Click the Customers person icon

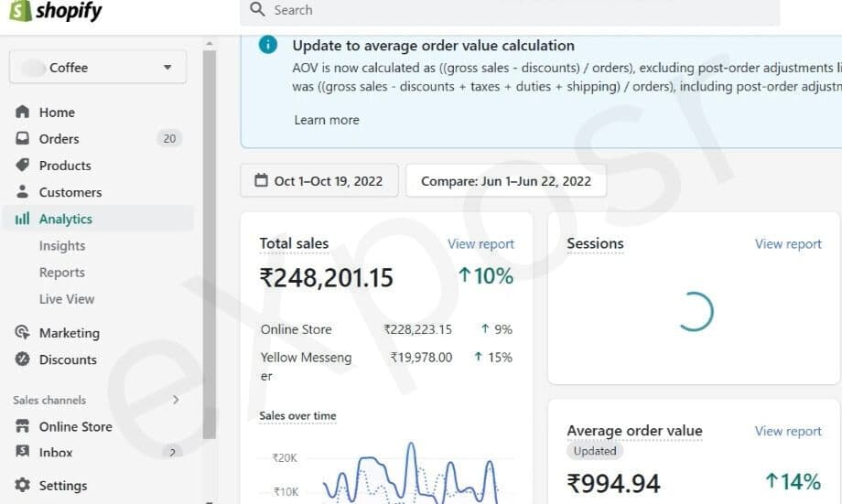23,191
